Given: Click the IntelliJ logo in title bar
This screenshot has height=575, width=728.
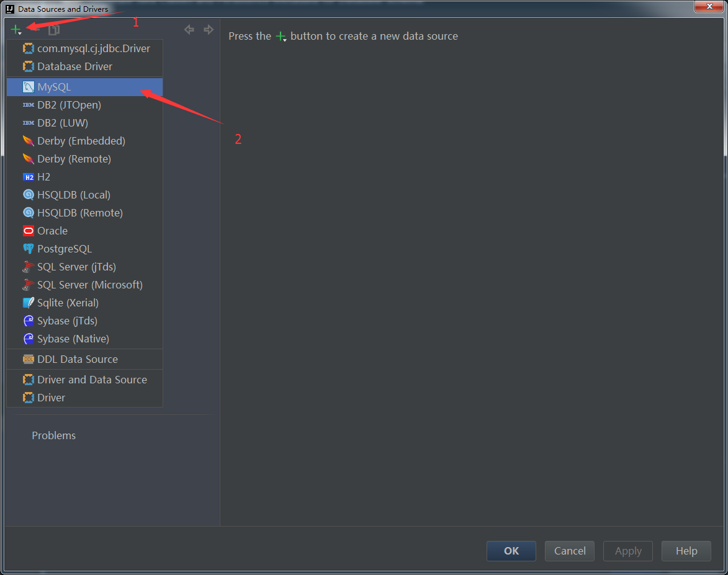Looking at the screenshot, I should coord(10,9).
